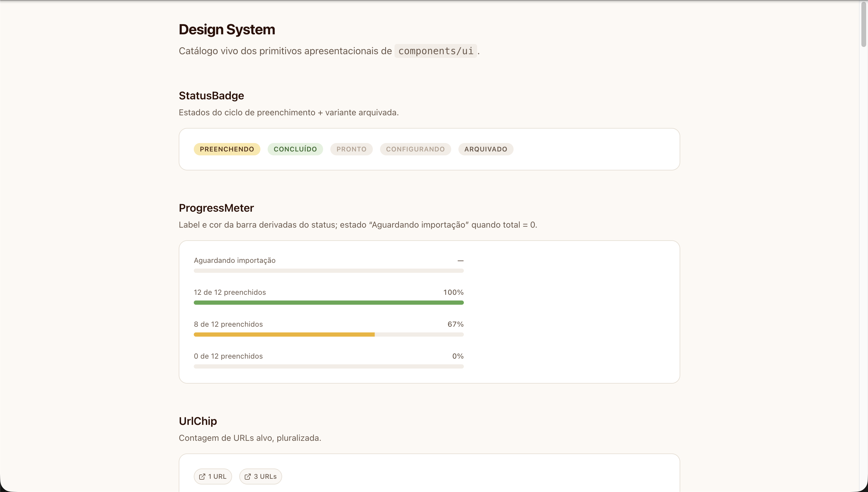Click the CONFIGURANDO status badge
Viewport: 868px width, 492px height.
(415, 149)
